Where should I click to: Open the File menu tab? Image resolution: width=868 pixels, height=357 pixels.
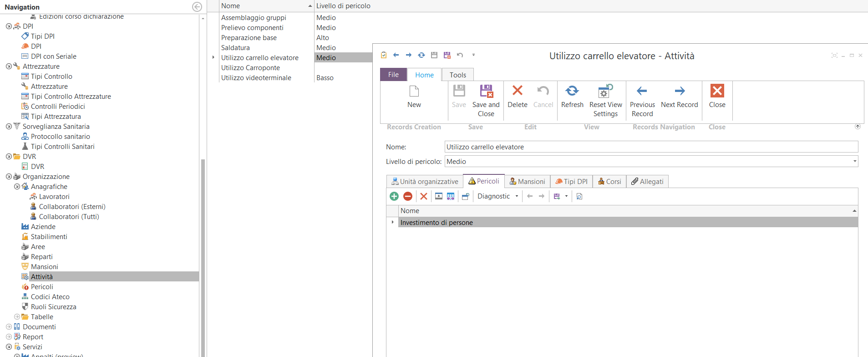[393, 75]
